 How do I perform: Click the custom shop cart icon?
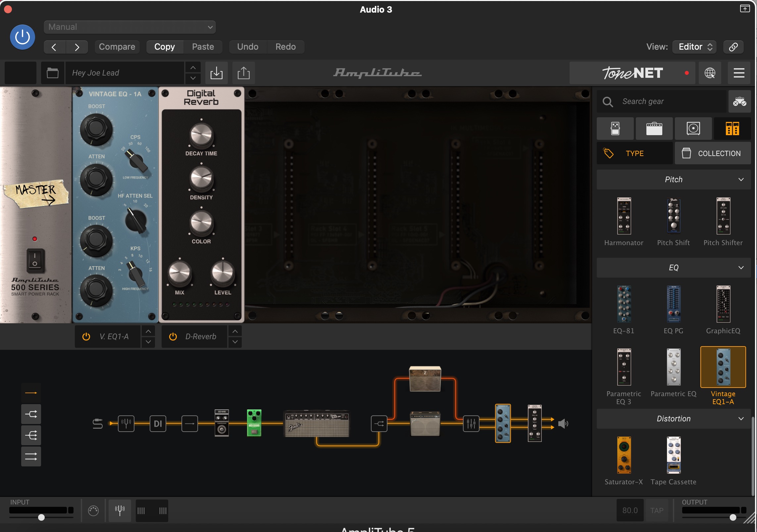[739, 101]
